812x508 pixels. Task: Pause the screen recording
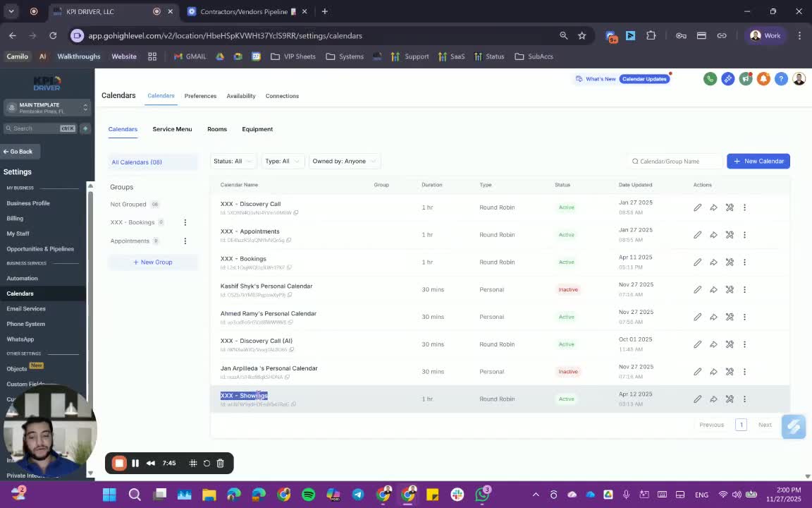tap(135, 464)
